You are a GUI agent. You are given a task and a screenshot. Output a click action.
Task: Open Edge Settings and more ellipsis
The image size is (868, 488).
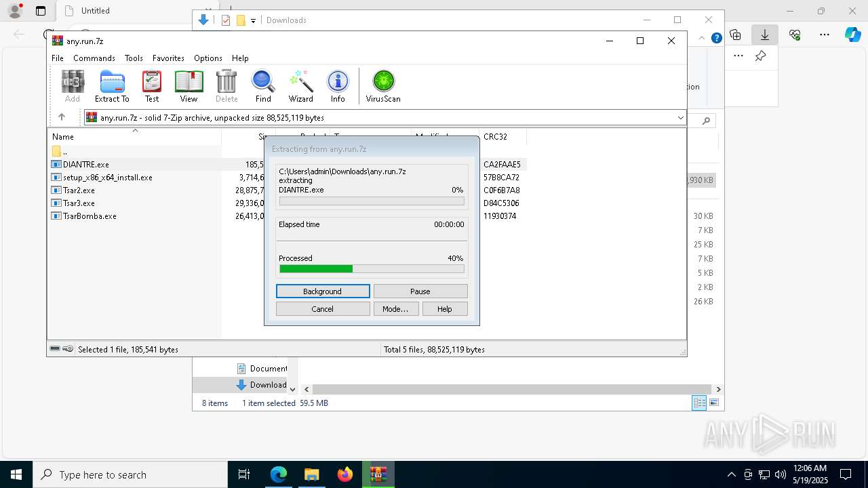[825, 35]
